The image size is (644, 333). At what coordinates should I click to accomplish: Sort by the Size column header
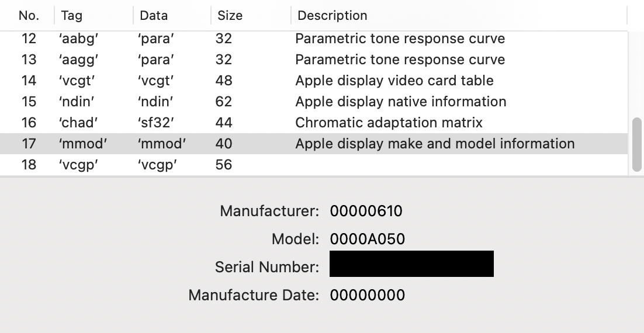230,16
